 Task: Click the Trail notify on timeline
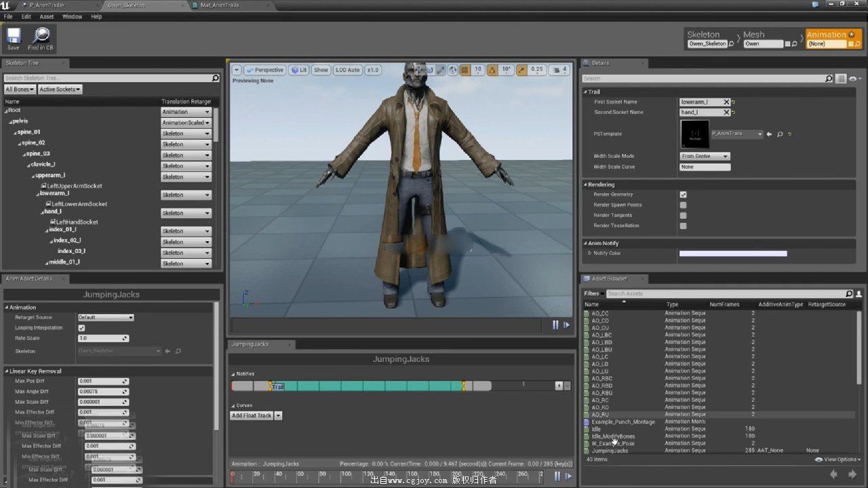pos(278,386)
